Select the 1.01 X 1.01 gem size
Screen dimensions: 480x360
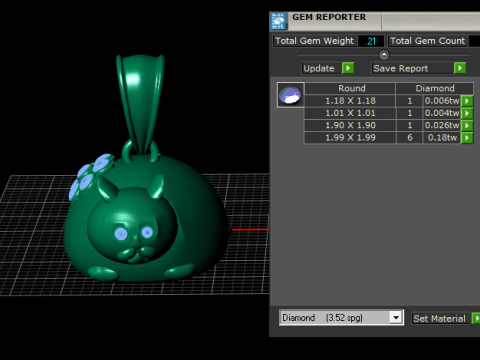point(350,113)
